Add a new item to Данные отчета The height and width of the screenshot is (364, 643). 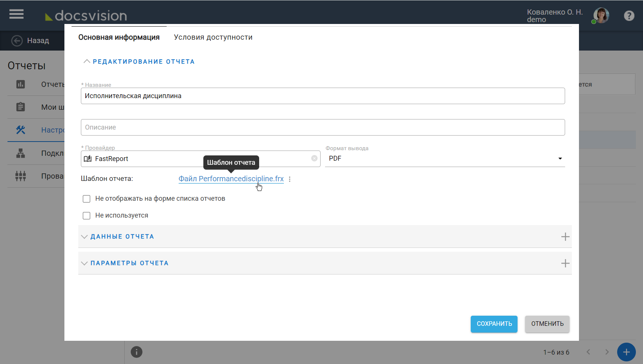tap(565, 237)
